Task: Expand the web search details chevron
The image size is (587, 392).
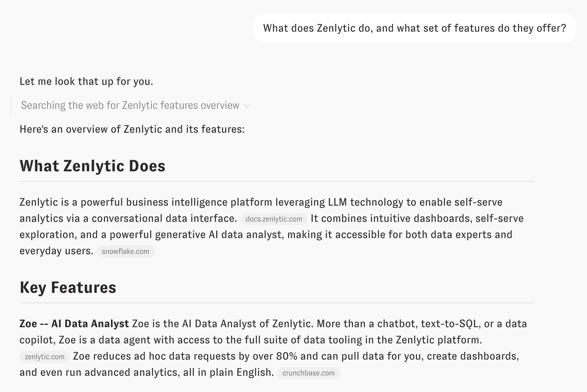Action: (x=248, y=106)
